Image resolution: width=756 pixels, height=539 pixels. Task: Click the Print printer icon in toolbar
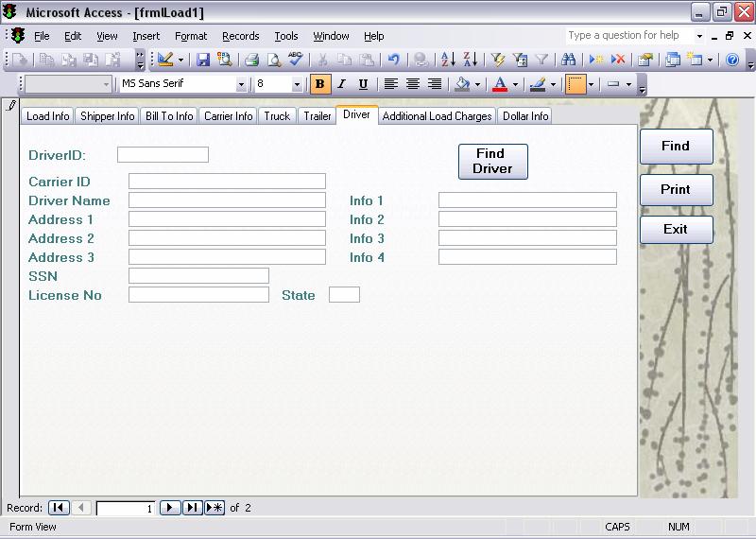pos(251,60)
